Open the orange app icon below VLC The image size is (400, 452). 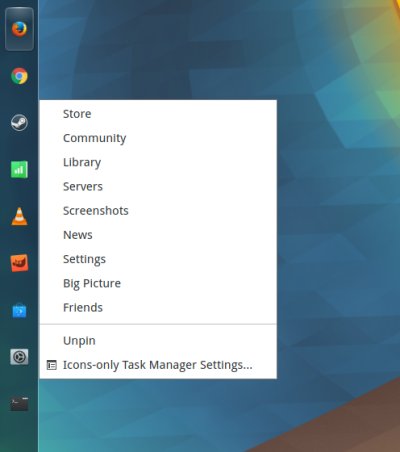point(19,263)
